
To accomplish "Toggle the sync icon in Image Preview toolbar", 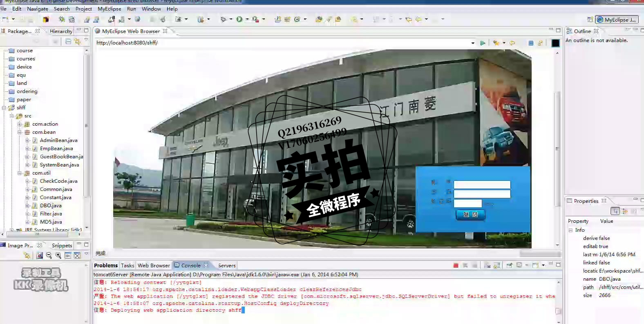I will pyautogui.click(x=27, y=255).
